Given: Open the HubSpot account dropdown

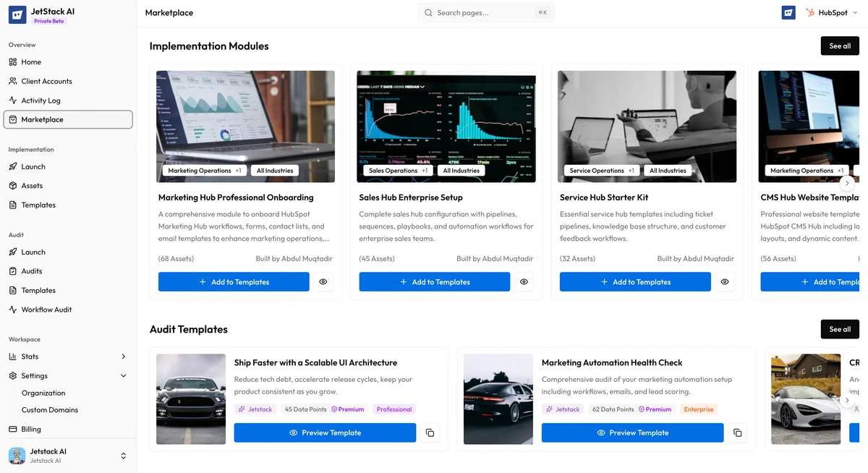Looking at the screenshot, I should pos(855,12).
